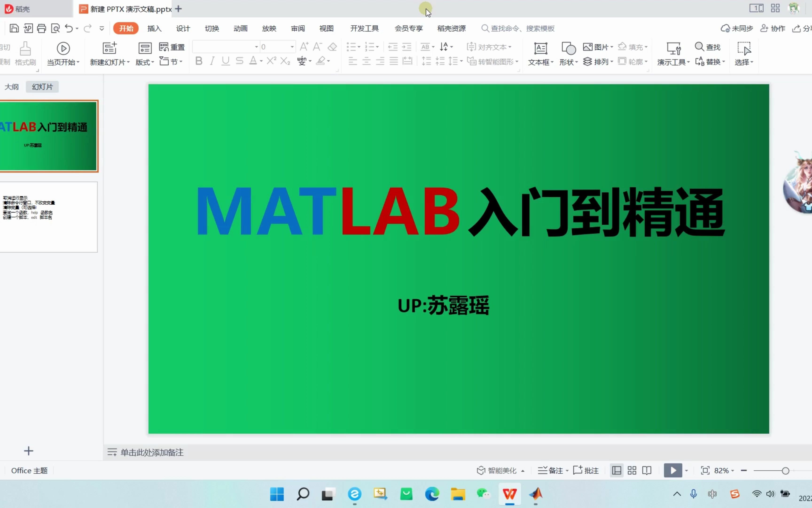The image size is (812, 508).
Task: Click the Increase Indent icon
Action: pos(406,47)
